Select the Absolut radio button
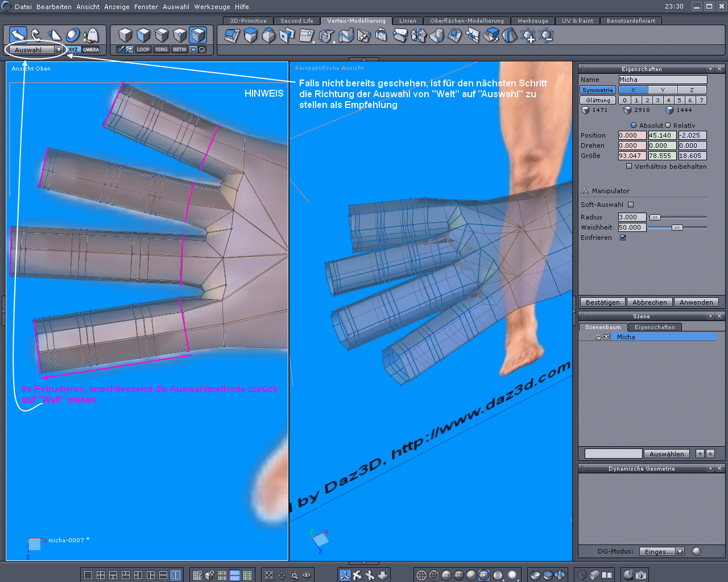This screenshot has height=582, width=728. pyautogui.click(x=634, y=125)
